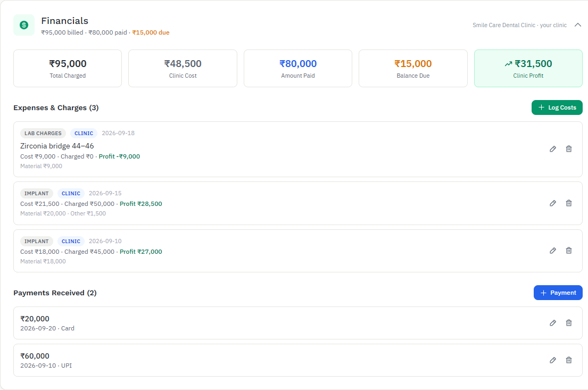
Task: Edit the implant expense dated 2026-09-15
Action: (x=553, y=203)
